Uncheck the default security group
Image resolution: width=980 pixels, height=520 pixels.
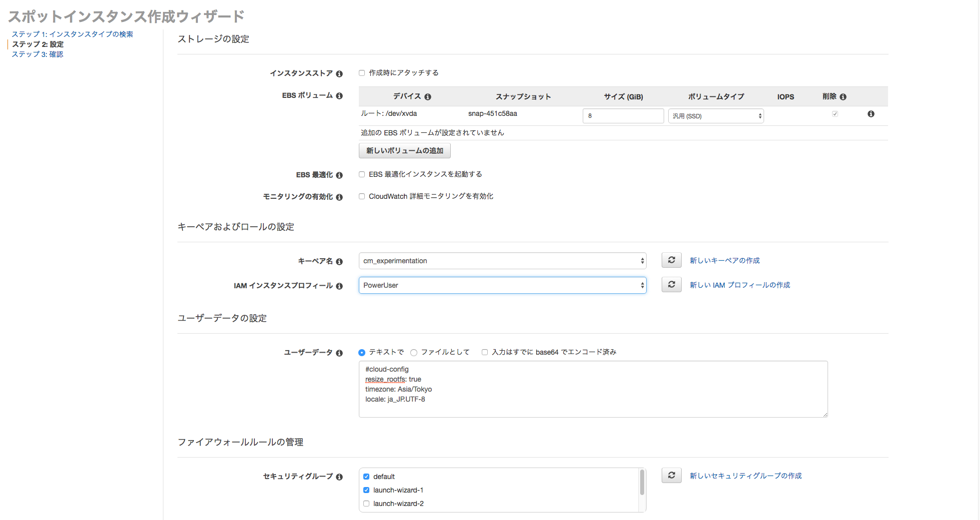tap(366, 477)
